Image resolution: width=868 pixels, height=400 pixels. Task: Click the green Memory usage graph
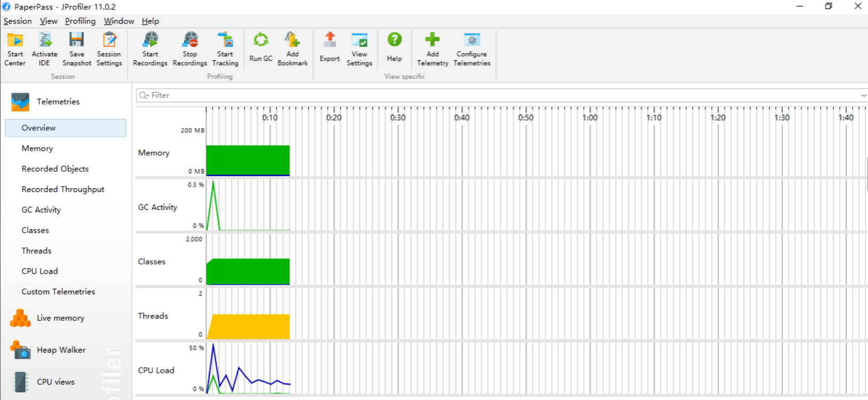coord(248,160)
